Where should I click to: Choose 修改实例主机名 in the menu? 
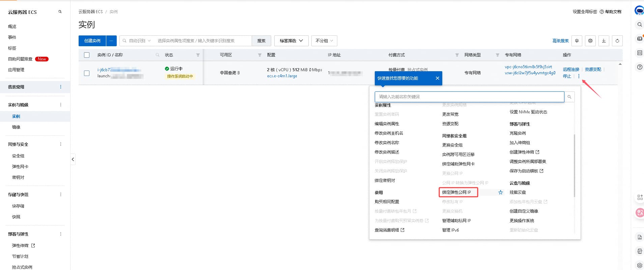pos(389,133)
